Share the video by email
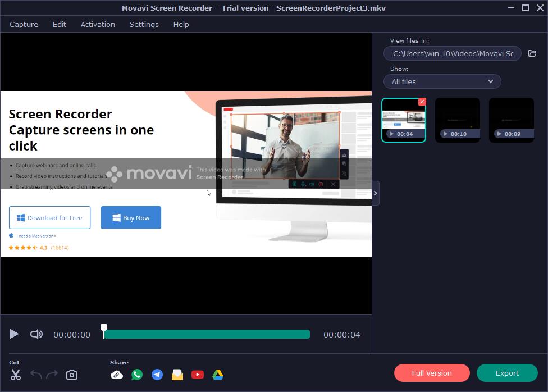Screen dimensions: 548x392 coord(177,375)
